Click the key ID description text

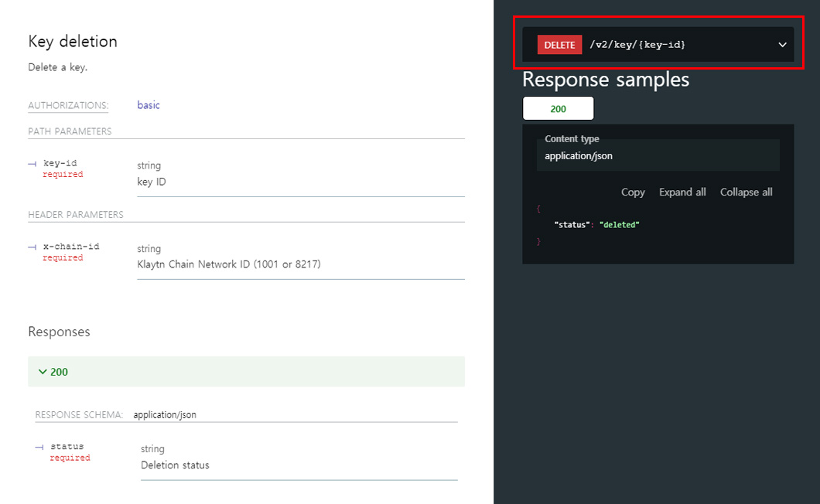coord(152,182)
